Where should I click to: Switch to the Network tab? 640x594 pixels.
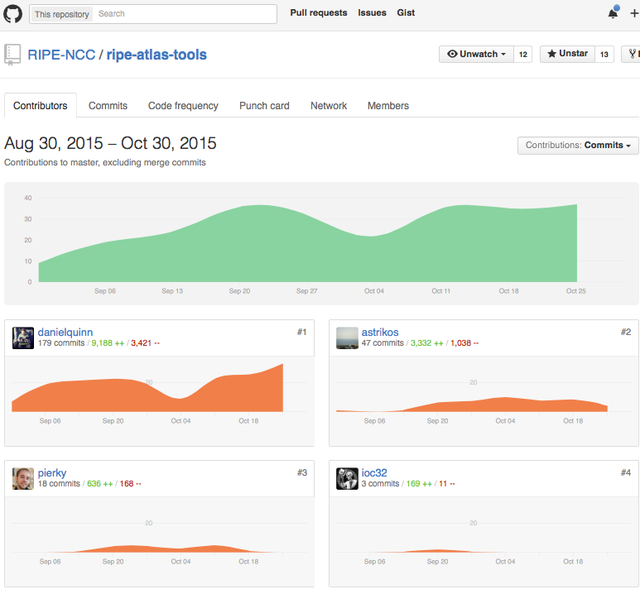tap(329, 106)
